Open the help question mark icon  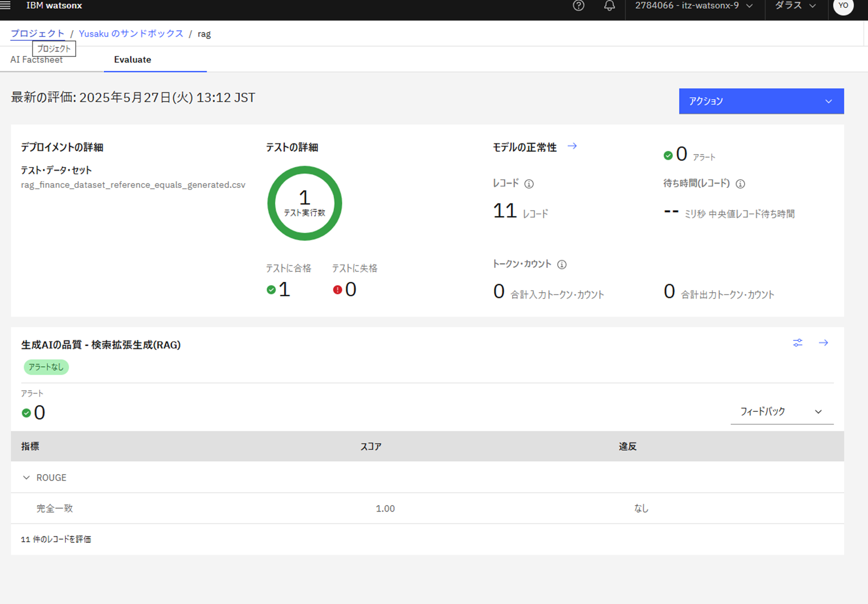(578, 5)
